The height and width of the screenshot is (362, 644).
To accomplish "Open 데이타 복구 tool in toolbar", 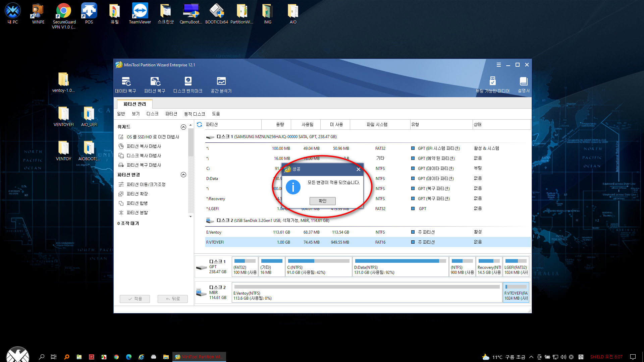I will click(x=125, y=85).
